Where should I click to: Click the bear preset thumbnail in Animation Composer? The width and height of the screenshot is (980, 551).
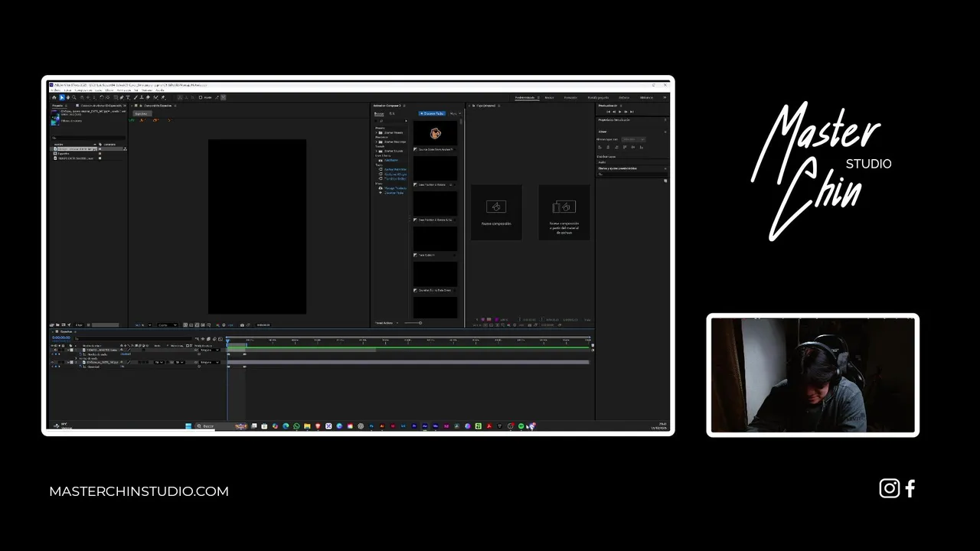point(436,133)
